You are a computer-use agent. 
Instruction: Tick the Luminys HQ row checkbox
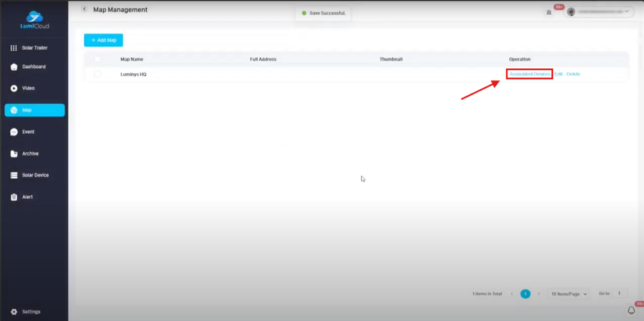tap(97, 74)
